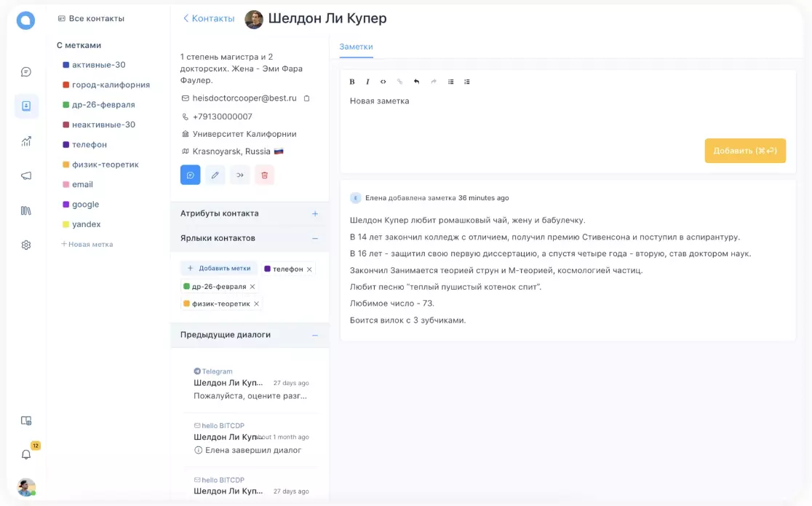Collapse Предыдущие диалоги section
This screenshot has height=506, width=812.
pyautogui.click(x=315, y=335)
